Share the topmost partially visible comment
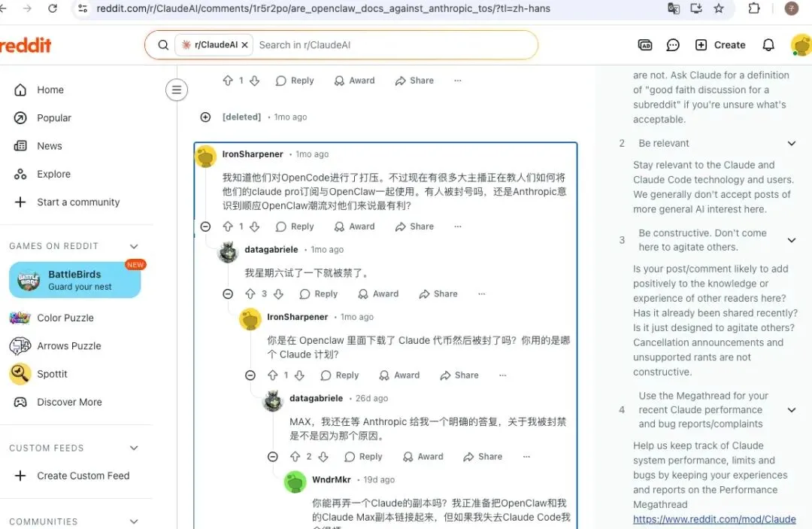Viewport: 812px width, 529px height. click(x=414, y=81)
